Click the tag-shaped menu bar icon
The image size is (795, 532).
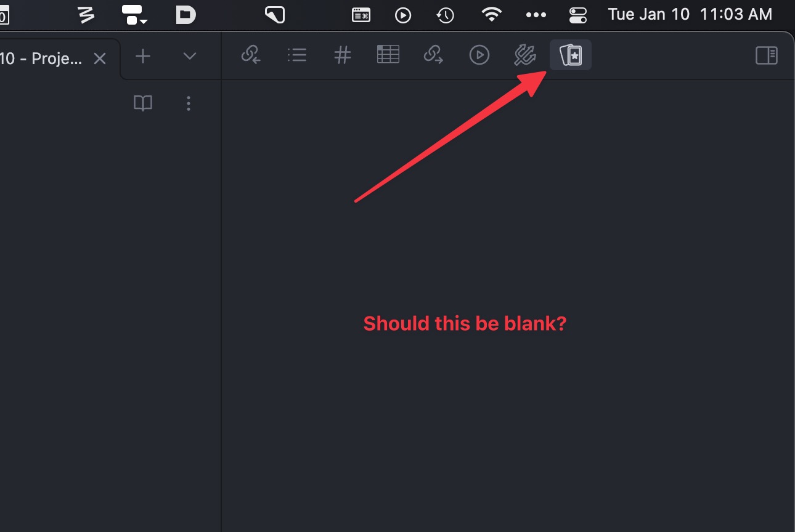point(274,15)
